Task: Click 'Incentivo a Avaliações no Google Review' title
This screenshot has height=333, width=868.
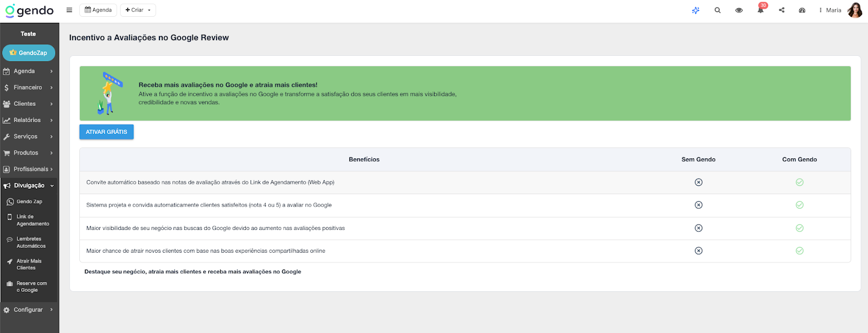Action: click(x=149, y=37)
